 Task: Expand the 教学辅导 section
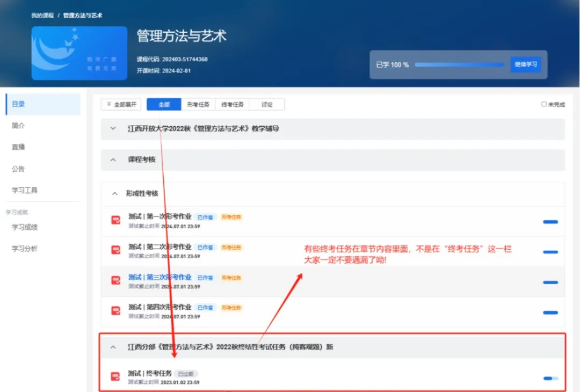(x=113, y=128)
